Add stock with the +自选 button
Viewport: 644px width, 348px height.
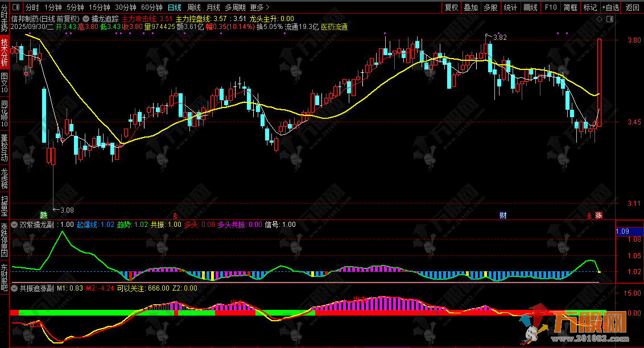point(609,7)
